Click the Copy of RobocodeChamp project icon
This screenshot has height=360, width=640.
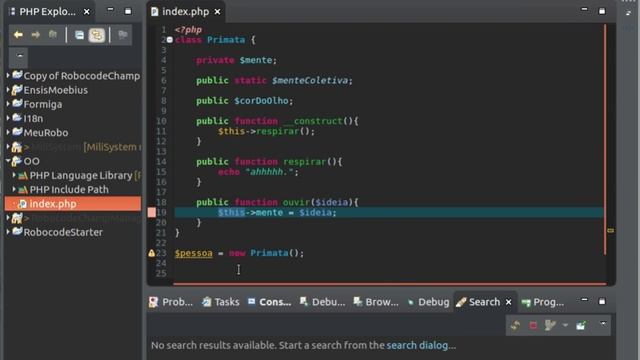[17, 75]
